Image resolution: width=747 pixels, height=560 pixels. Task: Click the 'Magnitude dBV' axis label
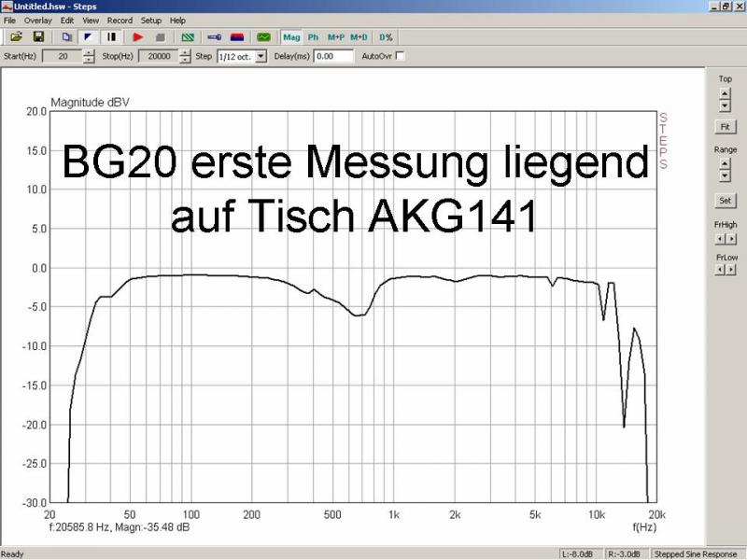[90, 103]
